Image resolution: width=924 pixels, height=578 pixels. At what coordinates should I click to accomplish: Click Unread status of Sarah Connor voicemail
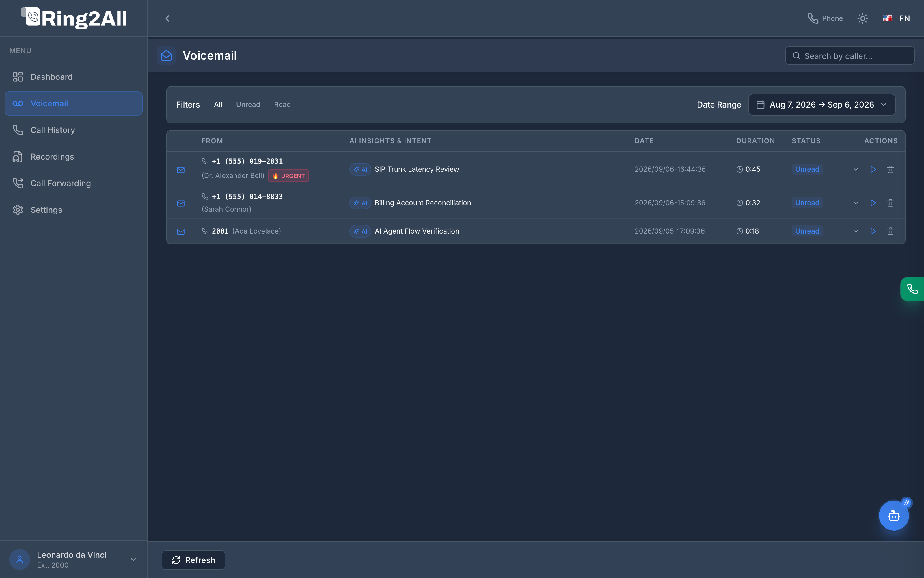coord(807,203)
